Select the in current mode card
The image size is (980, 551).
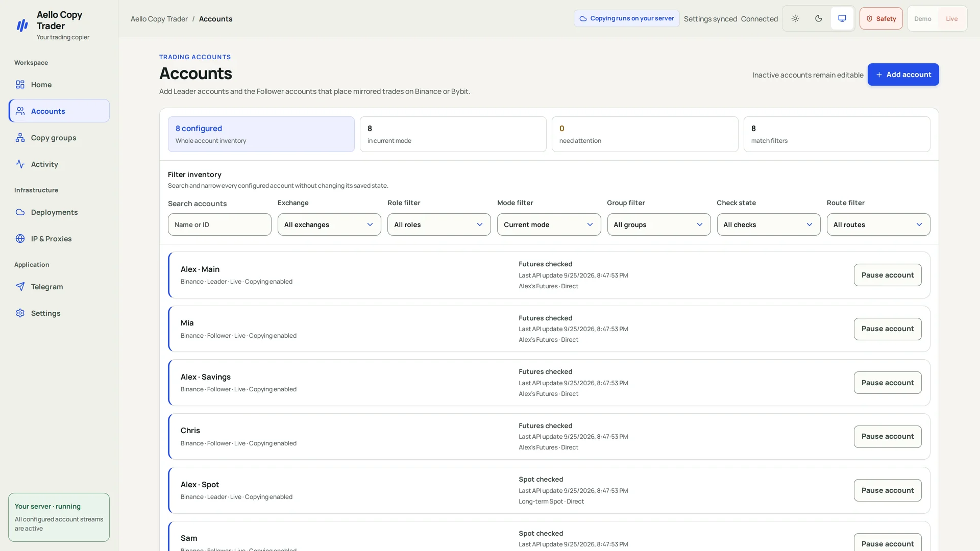coord(453,134)
